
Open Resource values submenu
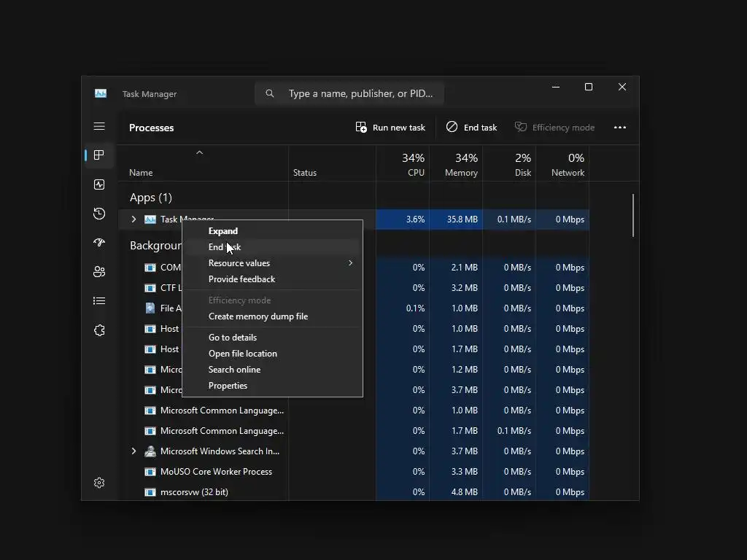coord(273,262)
